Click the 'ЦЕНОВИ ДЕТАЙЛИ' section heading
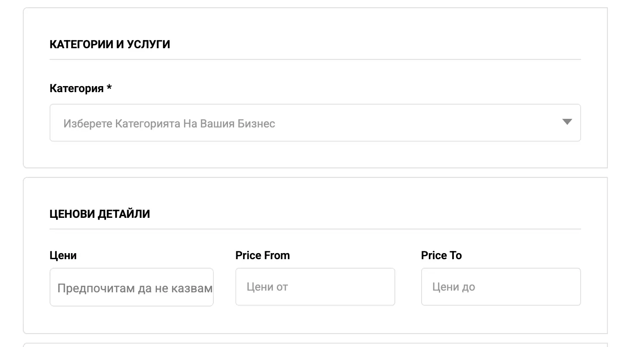 point(100,214)
